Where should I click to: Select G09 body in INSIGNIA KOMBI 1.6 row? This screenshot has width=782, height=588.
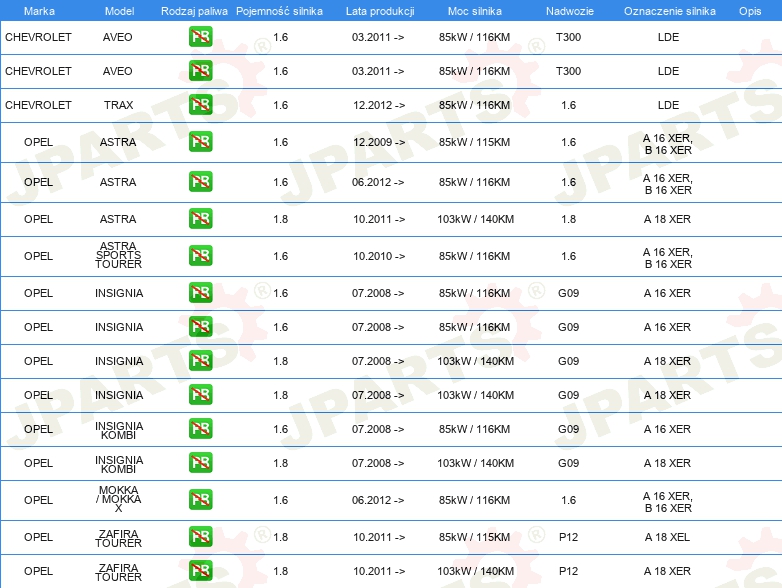point(569,429)
